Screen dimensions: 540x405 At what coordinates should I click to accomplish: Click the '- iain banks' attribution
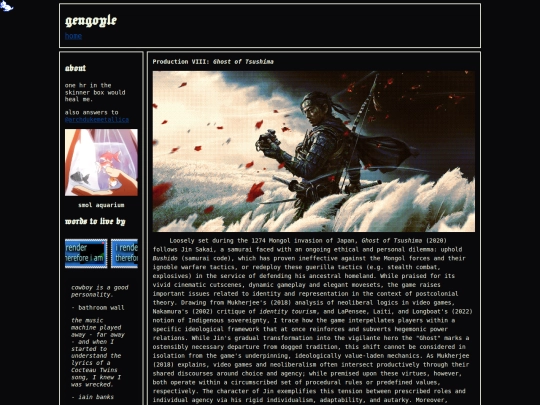pos(92,397)
